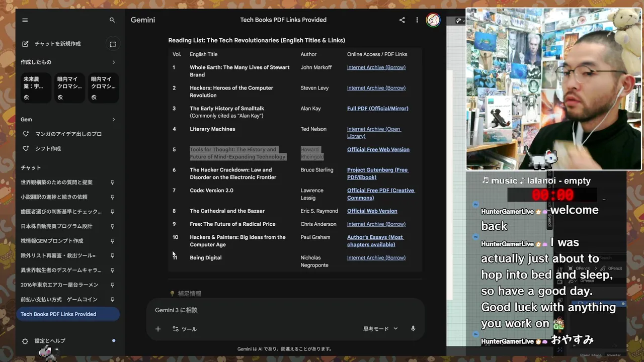This screenshot has height=362, width=644.
Task: Open the last 眼内マイクロマシン created card
Action: [103, 88]
